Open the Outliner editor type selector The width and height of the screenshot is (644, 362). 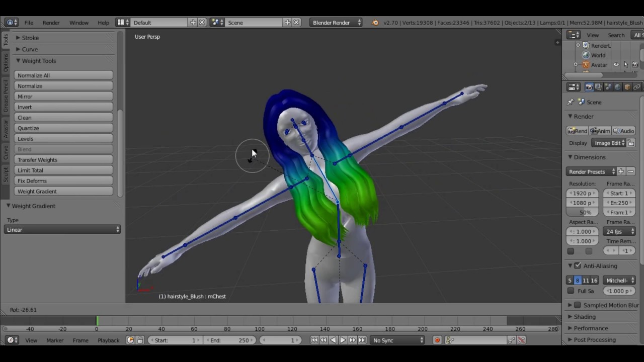tap(574, 35)
